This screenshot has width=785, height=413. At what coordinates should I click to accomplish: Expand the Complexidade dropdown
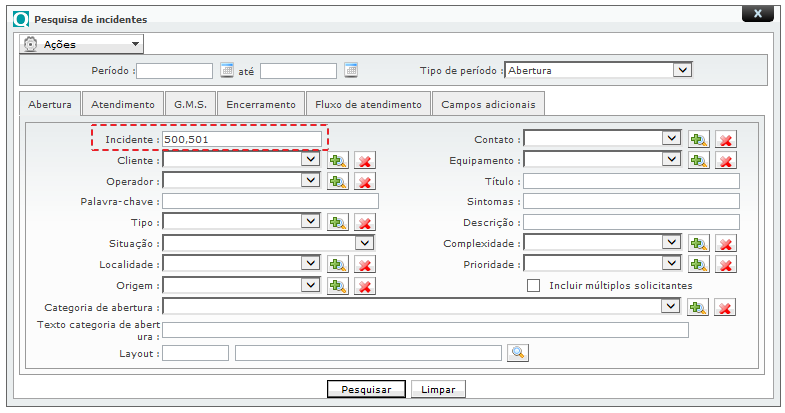coord(671,243)
